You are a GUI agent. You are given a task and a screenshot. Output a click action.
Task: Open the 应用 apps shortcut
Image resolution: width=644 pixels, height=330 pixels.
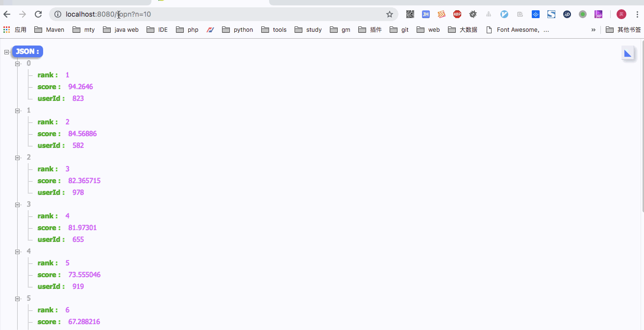coord(15,30)
